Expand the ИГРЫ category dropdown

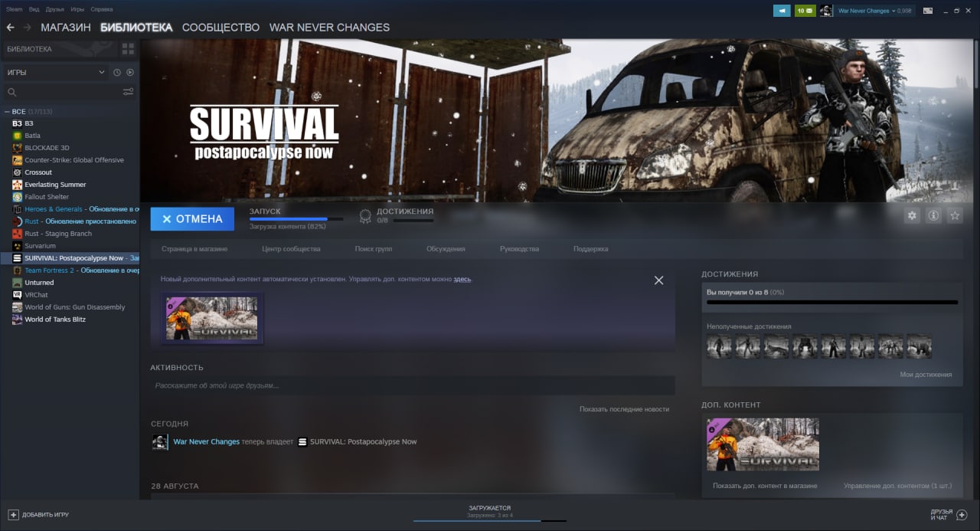(x=57, y=72)
